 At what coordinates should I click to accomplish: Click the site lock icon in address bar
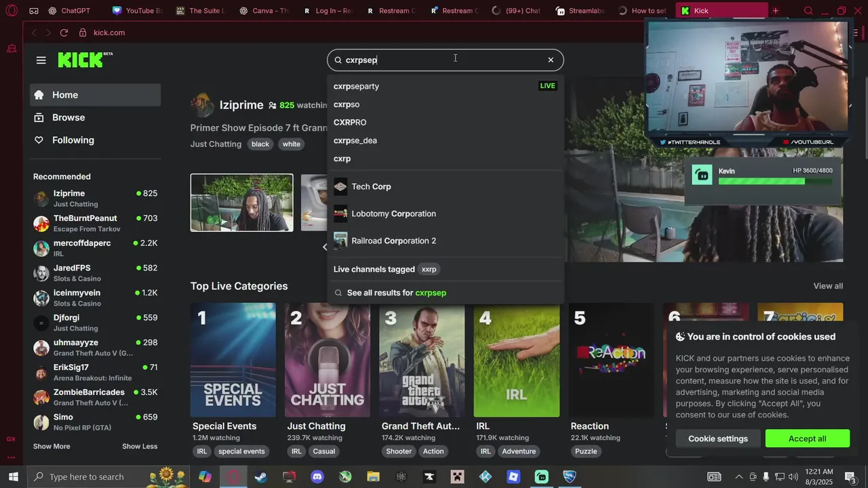(x=83, y=33)
